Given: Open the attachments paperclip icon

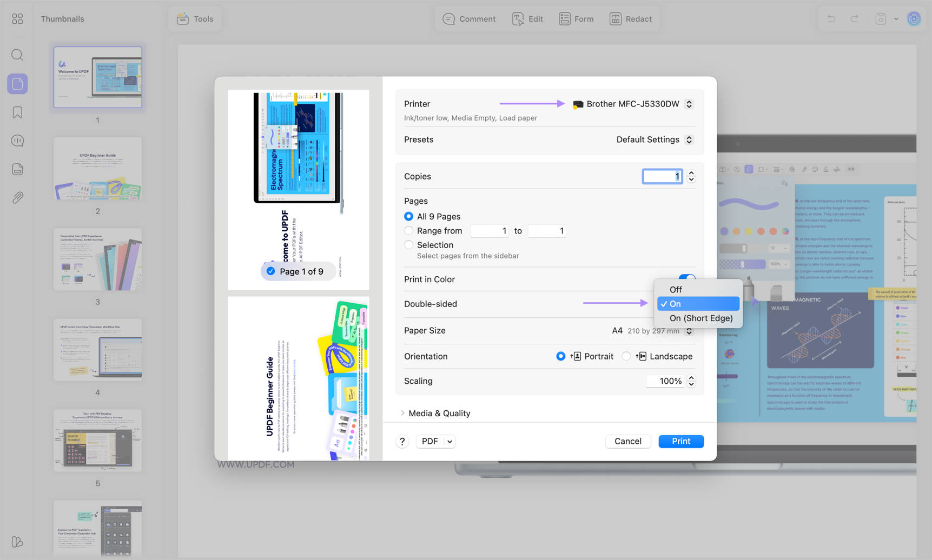Looking at the screenshot, I should click(x=17, y=198).
